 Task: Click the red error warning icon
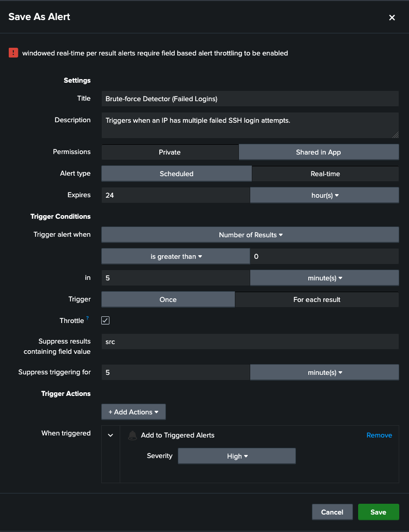tap(13, 53)
